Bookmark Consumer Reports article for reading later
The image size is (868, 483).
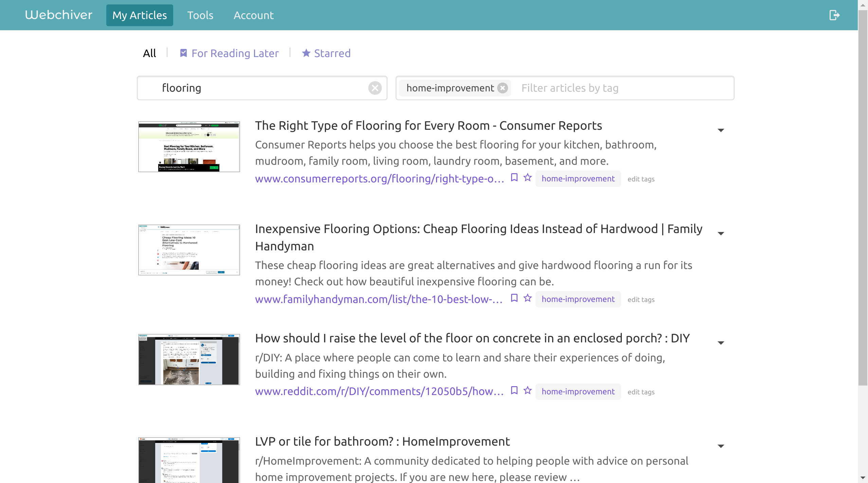click(x=514, y=178)
